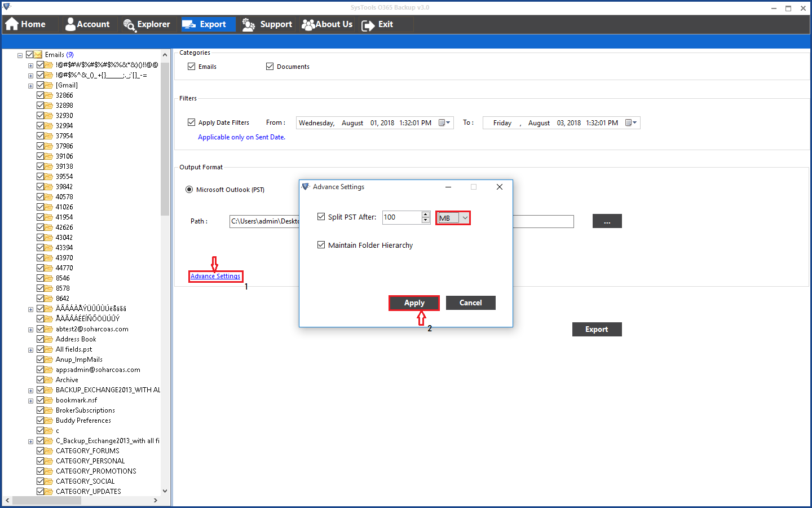Click the folder tree horizontal scrollbar

(47, 500)
